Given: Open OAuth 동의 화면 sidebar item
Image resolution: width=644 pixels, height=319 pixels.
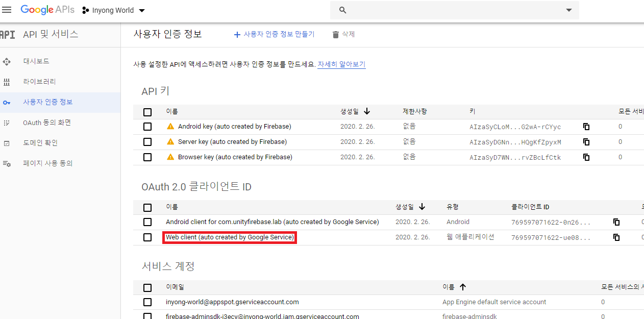Looking at the screenshot, I should coord(47,122).
